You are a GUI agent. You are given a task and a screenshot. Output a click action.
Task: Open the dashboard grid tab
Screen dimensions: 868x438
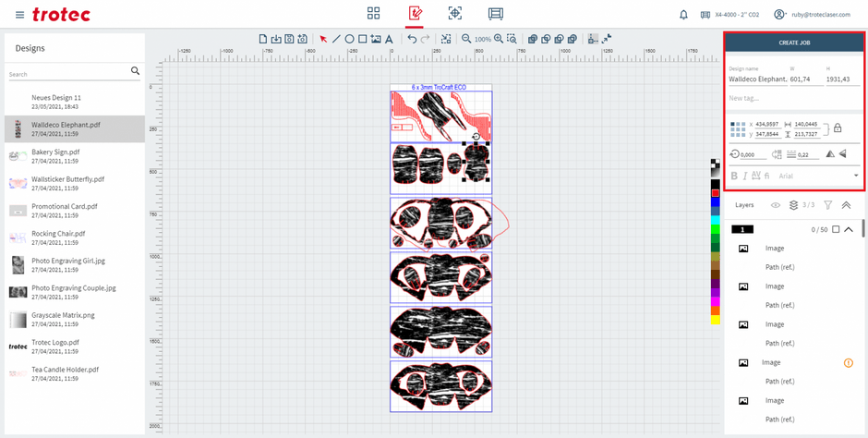click(x=374, y=14)
